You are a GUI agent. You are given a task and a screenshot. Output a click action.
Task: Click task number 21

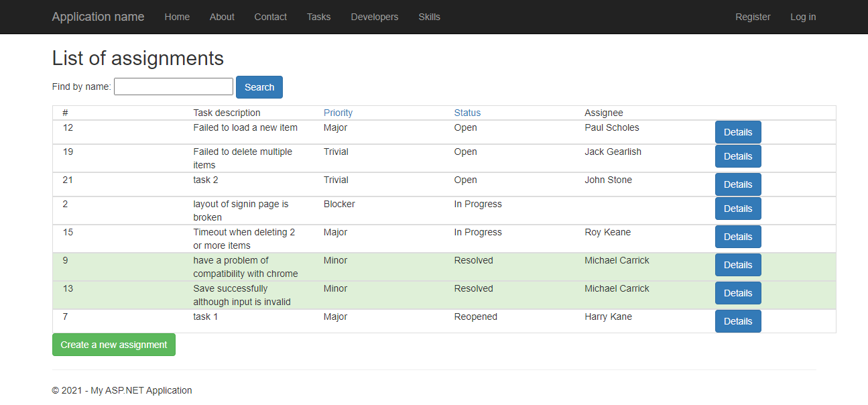(68, 180)
